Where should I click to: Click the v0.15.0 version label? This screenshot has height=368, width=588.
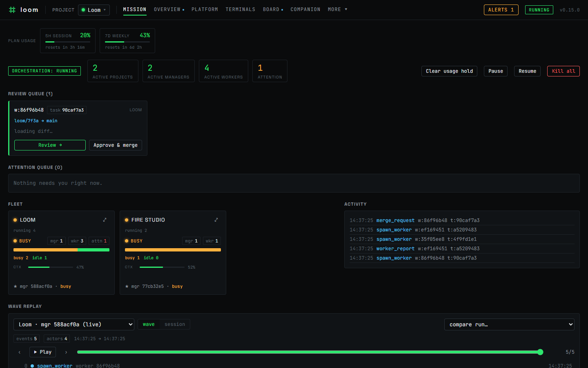tap(570, 10)
